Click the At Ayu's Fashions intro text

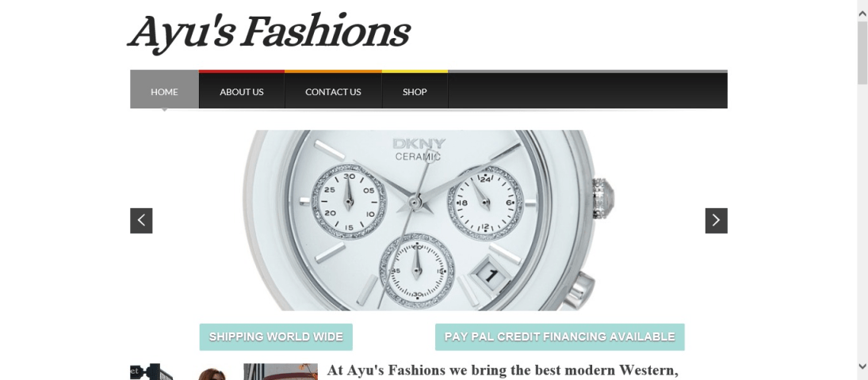point(503,370)
